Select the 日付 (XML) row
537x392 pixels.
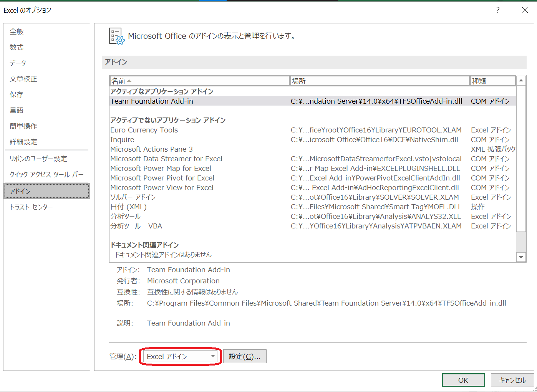(x=313, y=207)
